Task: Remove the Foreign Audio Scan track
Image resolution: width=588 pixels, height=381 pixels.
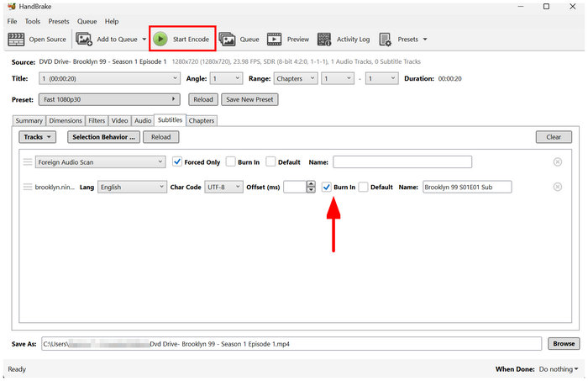Action: tap(558, 162)
